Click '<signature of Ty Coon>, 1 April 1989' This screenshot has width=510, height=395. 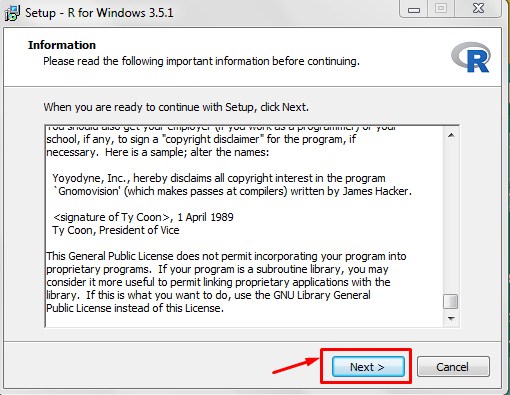pyautogui.click(x=143, y=217)
